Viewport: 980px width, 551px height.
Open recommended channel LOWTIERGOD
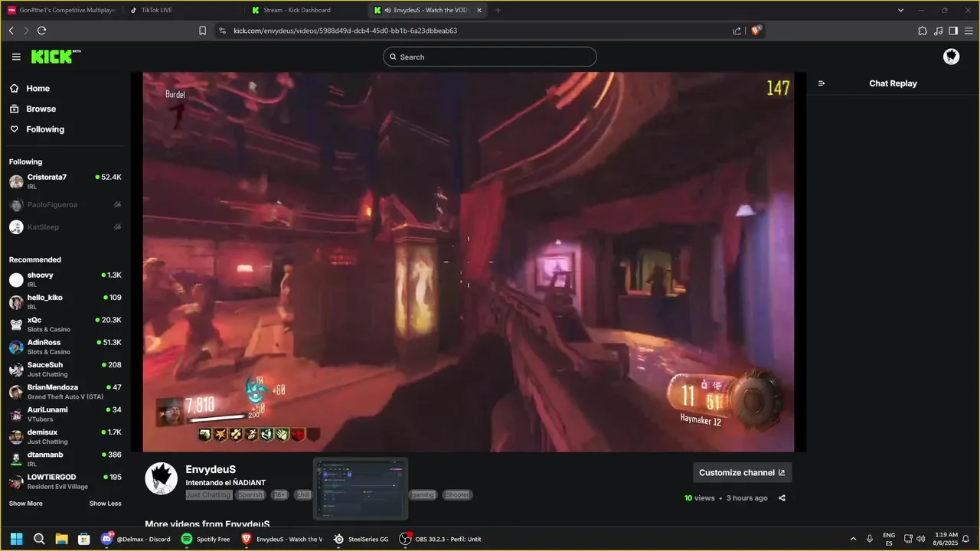tap(64, 481)
